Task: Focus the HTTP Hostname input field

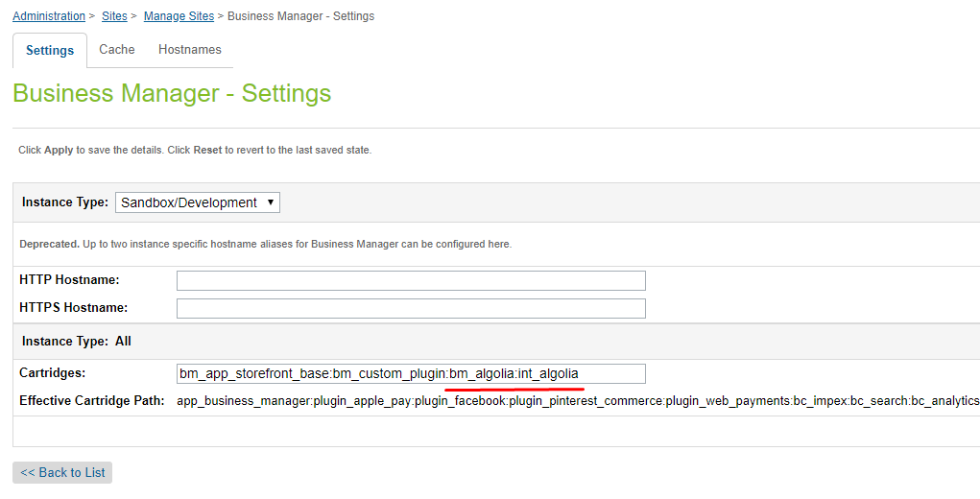Action: [411, 280]
